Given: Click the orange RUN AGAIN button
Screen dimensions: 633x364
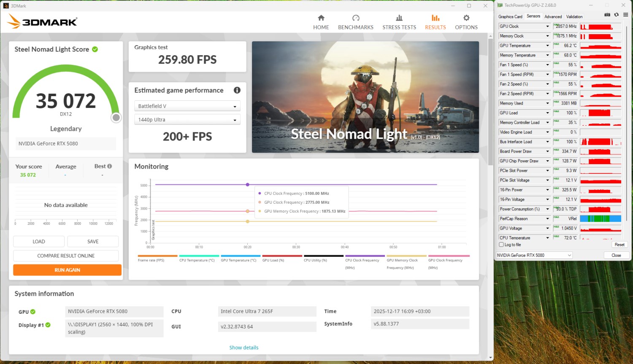Looking at the screenshot, I should point(67,270).
